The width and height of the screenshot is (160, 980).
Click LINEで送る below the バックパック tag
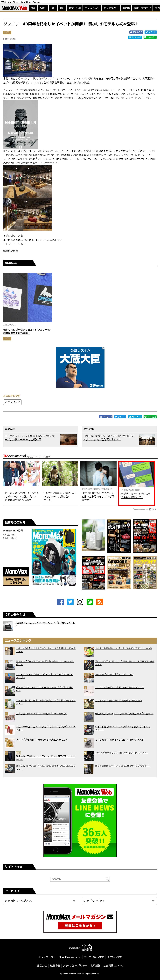[150, 417]
